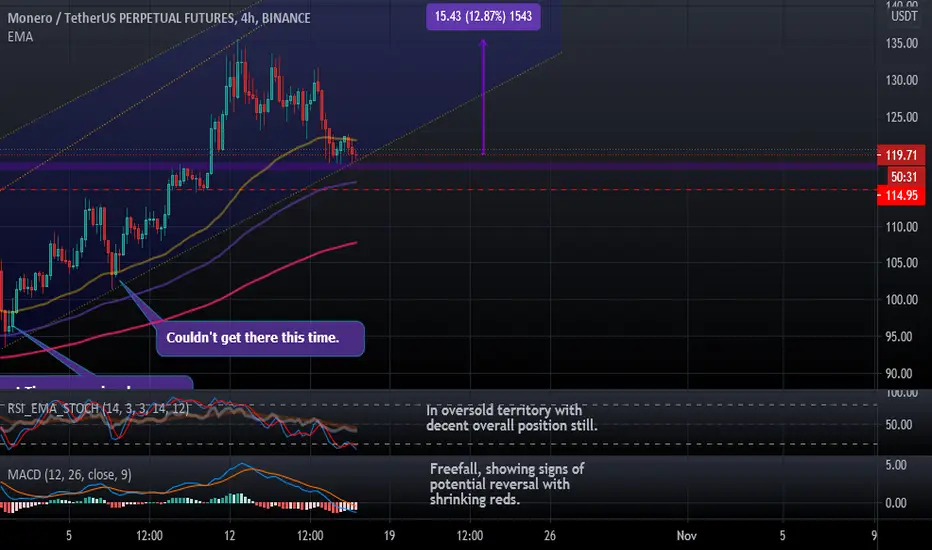Click the 12 date label on time axis
The height and width of the screenshot is (550, 932).
click(229, 536)
